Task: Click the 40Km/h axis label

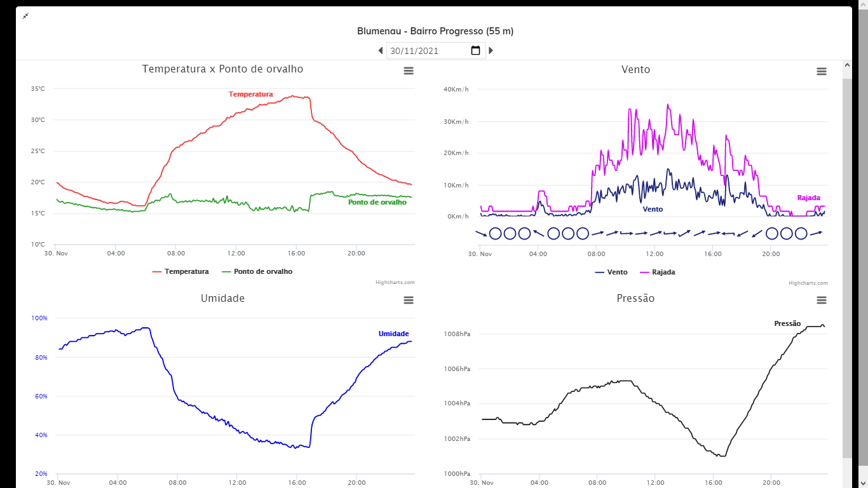Action: [x=456, y=89]
